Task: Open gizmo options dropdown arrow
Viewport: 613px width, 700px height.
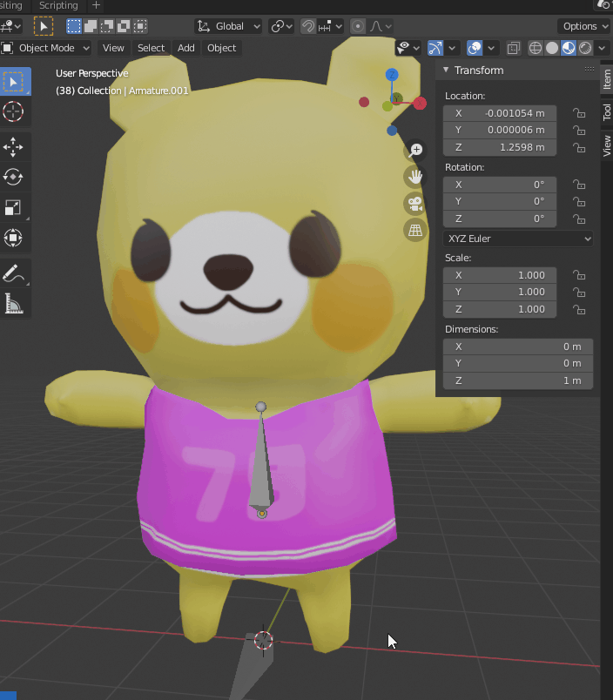Action: coord(452,48)
